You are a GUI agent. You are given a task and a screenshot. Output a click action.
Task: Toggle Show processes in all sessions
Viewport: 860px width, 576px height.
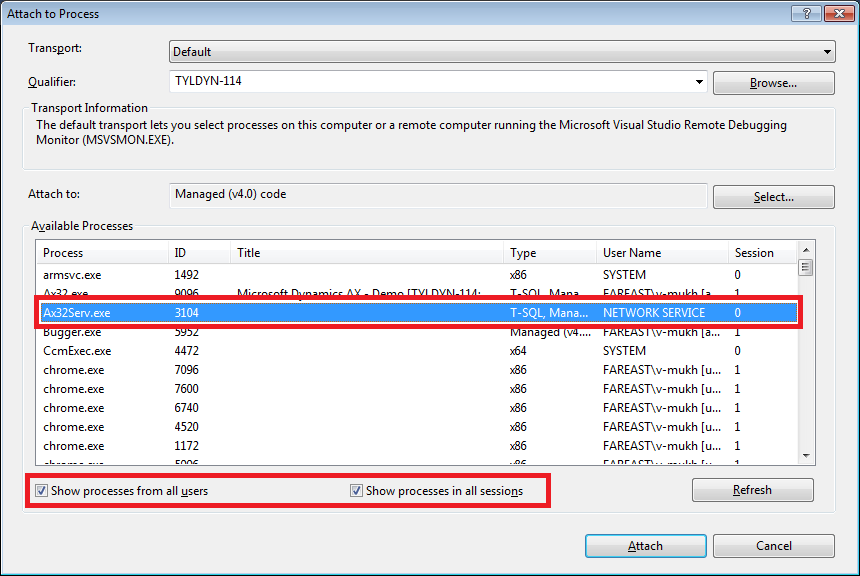pos(356,491)
